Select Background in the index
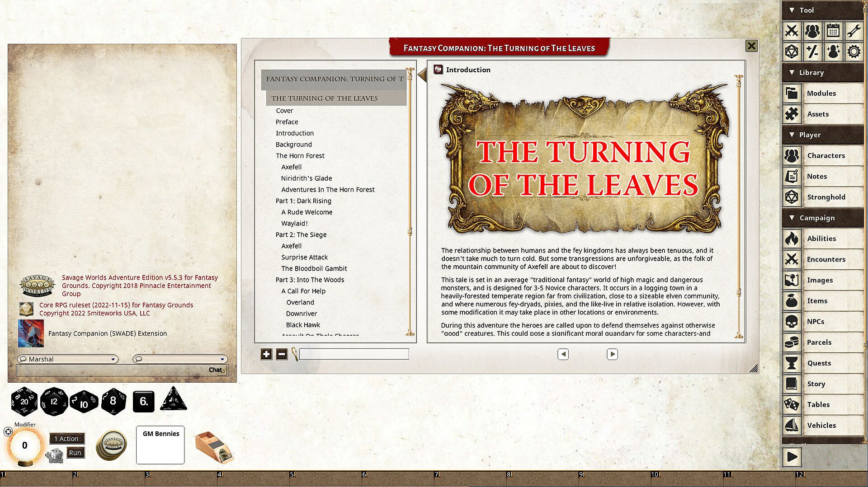 point(294,145)
